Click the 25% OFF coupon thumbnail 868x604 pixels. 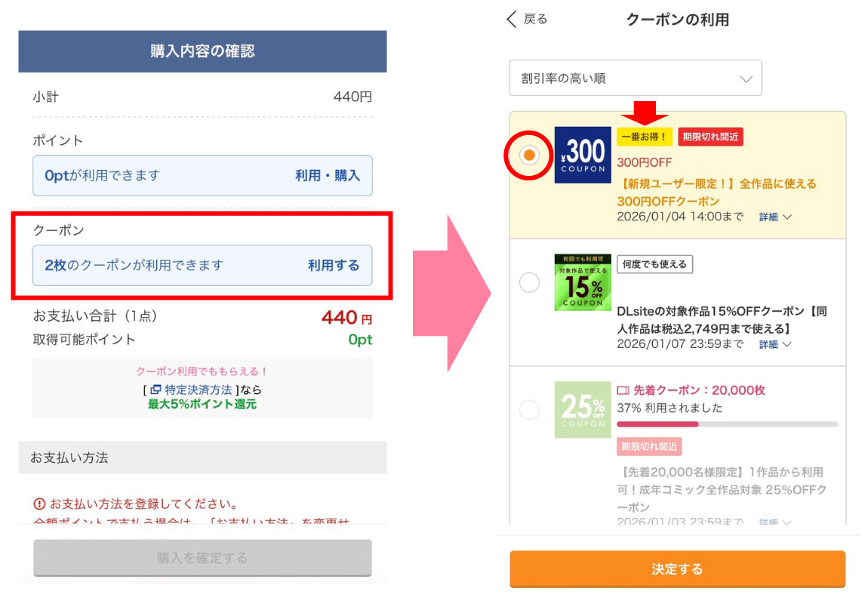point(582,410)
